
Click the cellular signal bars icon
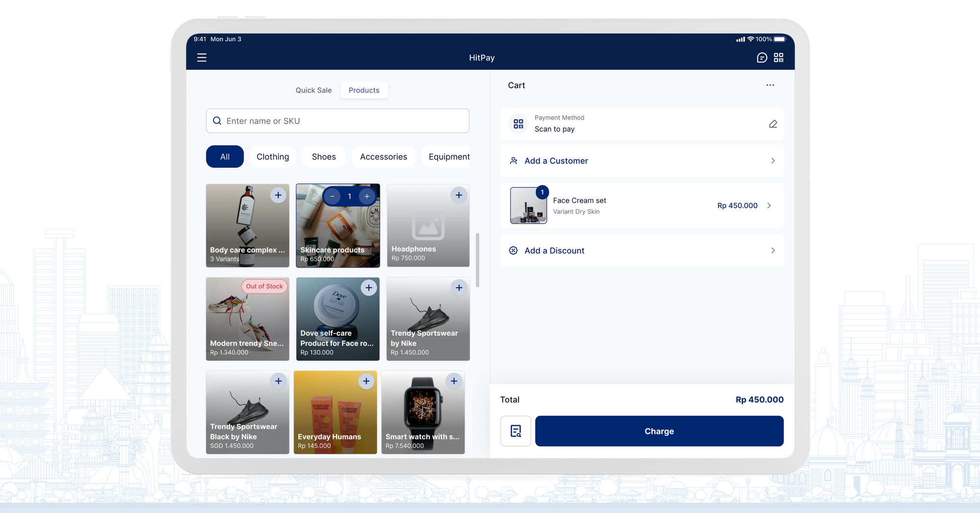(x=740, y=39)
